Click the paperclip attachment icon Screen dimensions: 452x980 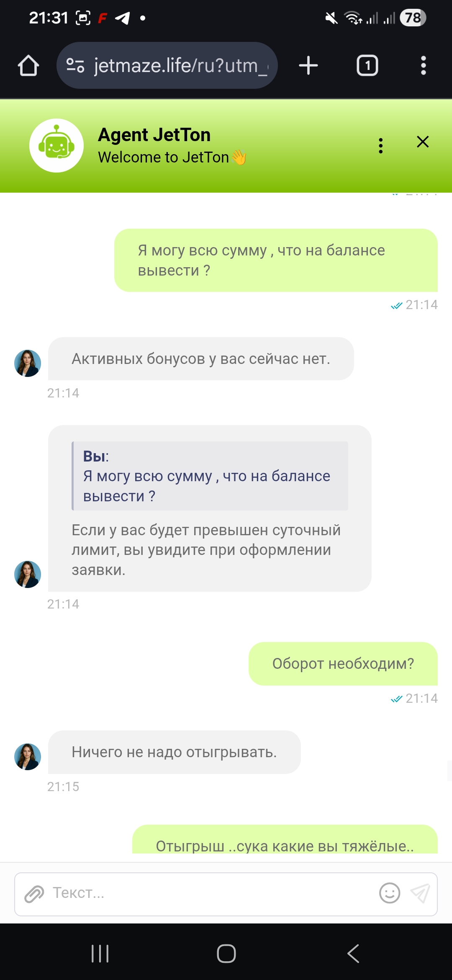point(34,894)
